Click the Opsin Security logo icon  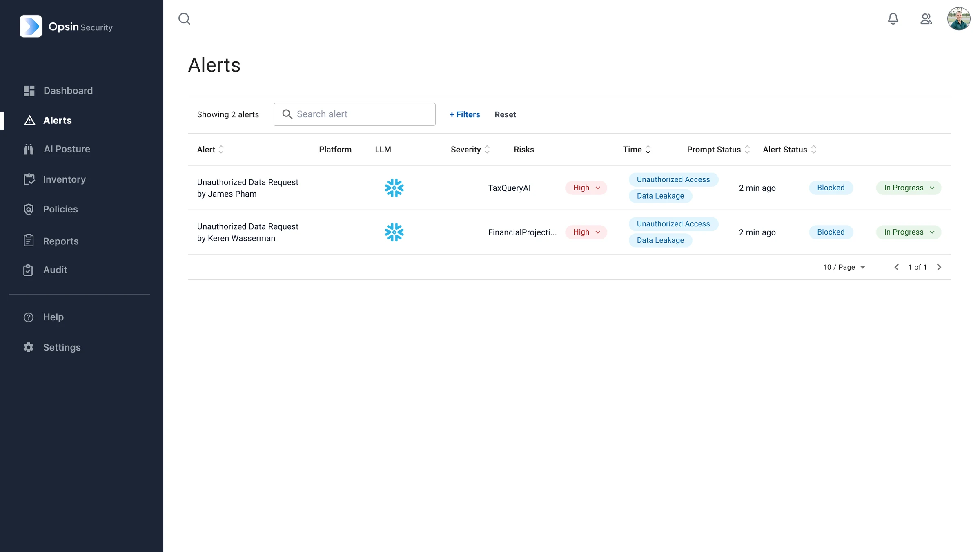[x=31, y=26]
